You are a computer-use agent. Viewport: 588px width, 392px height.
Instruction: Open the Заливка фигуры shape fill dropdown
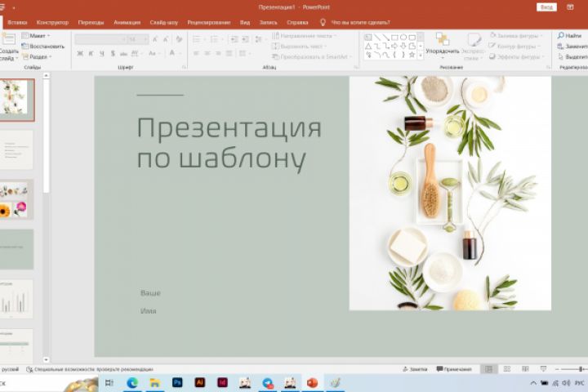click(x=516, y=36)
